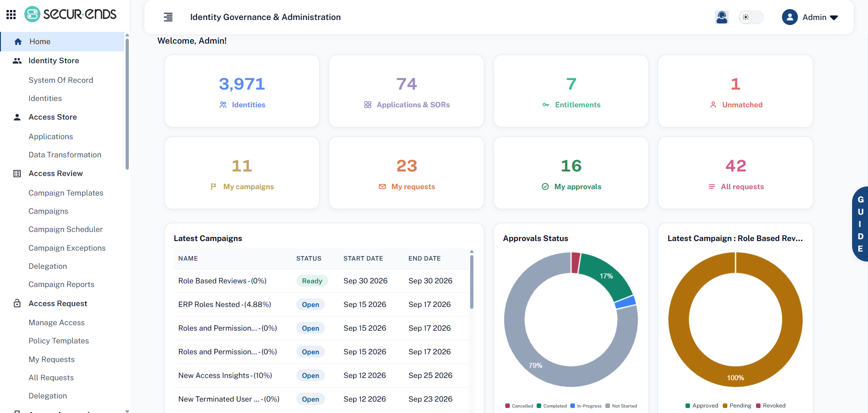Viewport: 868px width, 413px height.
Task: Click the Admin user avatar icon
Action: pyautogui.click(x=790, y=17)
